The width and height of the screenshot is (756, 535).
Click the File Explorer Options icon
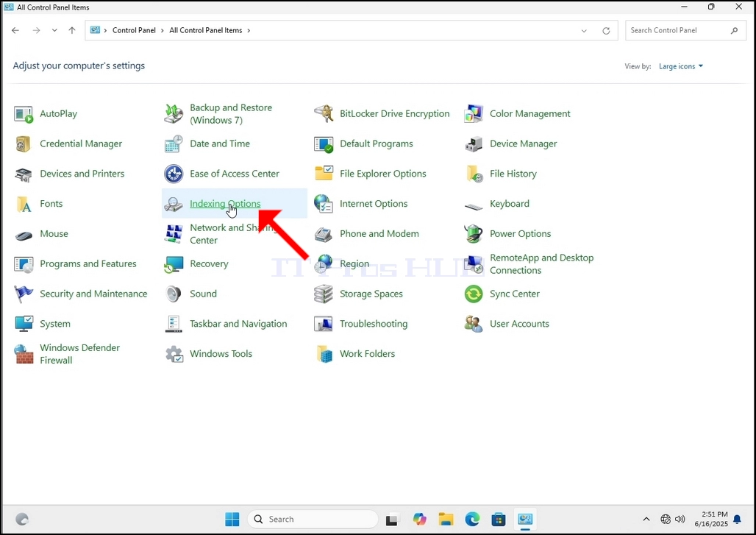coord(324,174)
